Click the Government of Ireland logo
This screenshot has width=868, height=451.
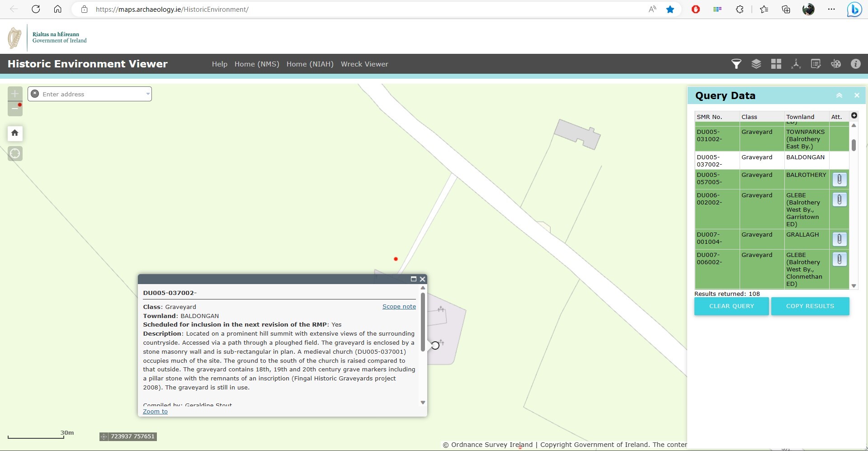(47, 38)
